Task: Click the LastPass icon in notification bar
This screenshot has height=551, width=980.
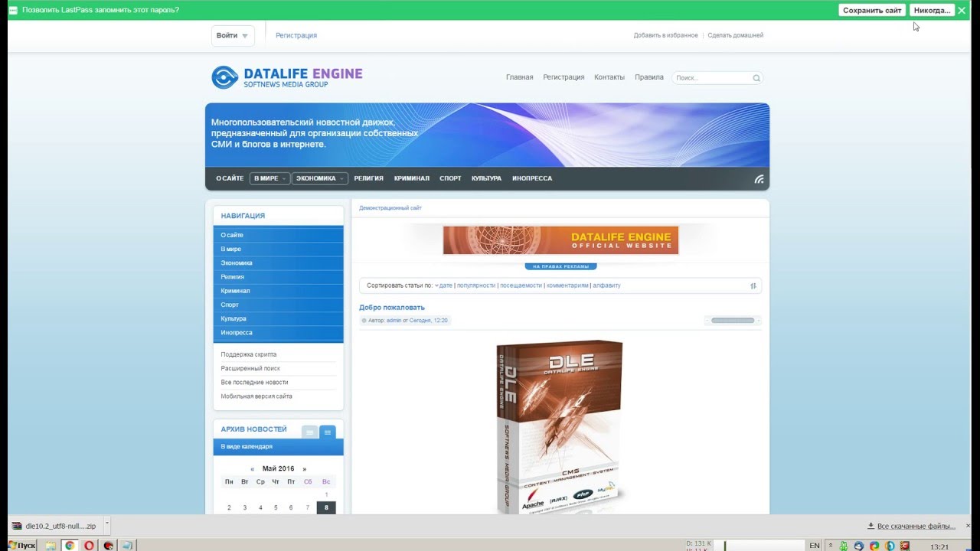Action: [x=12, y=10]
